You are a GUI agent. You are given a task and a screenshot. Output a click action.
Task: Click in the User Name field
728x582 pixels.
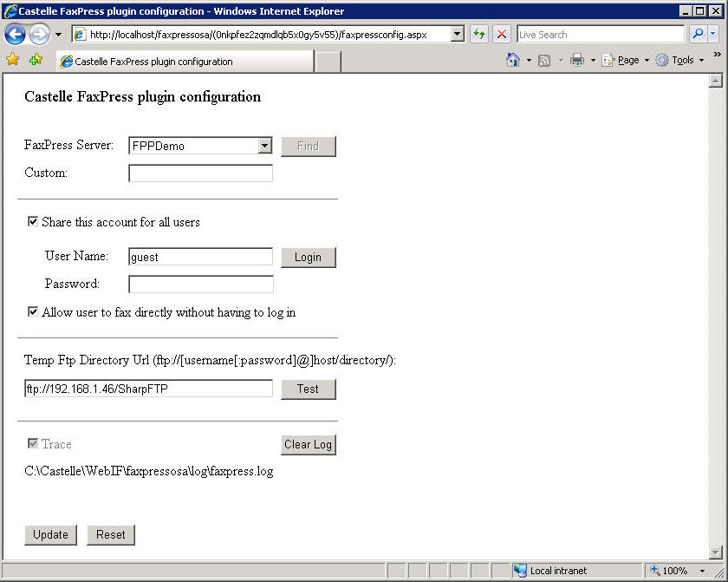[x=200, y=257]
